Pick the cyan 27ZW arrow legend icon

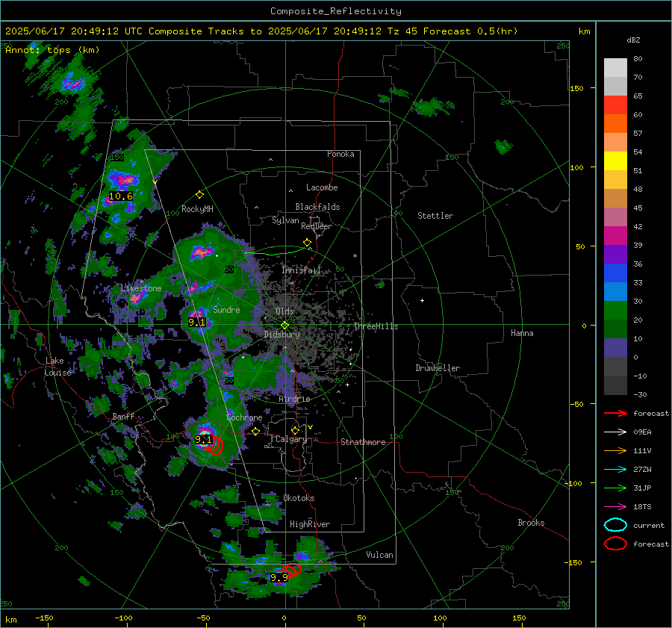(x=615, y=470)
